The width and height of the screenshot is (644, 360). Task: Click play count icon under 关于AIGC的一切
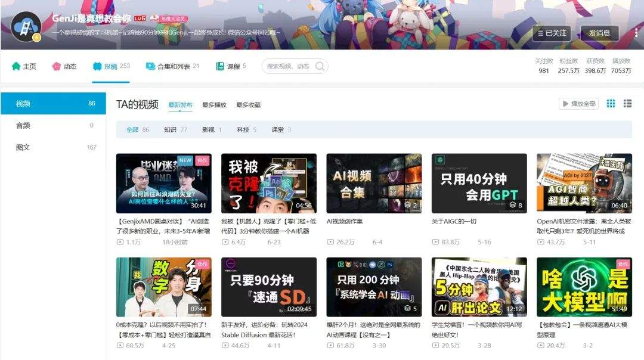tap(435, 242)
